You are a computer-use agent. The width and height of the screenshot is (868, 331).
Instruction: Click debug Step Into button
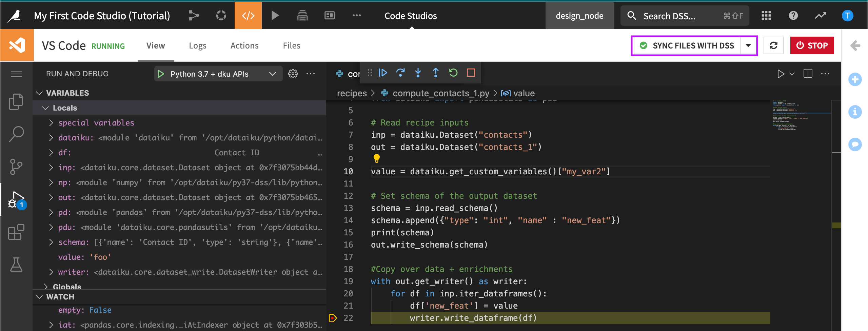(418, 73)
